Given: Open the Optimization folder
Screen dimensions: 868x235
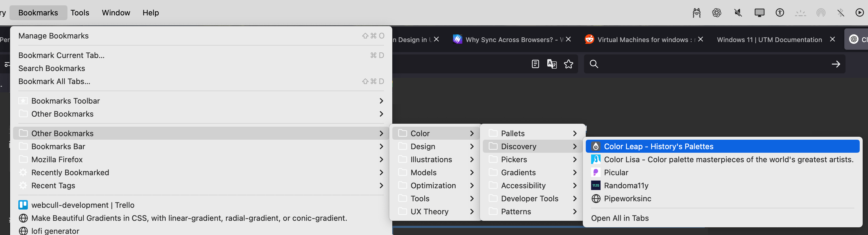Looking at the screenshot, I should (435, 186).
